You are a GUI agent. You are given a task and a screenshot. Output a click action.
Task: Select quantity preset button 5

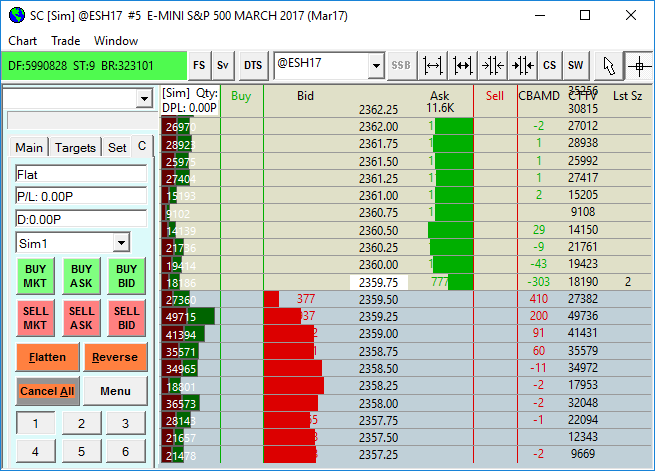(x=81, y=451)
